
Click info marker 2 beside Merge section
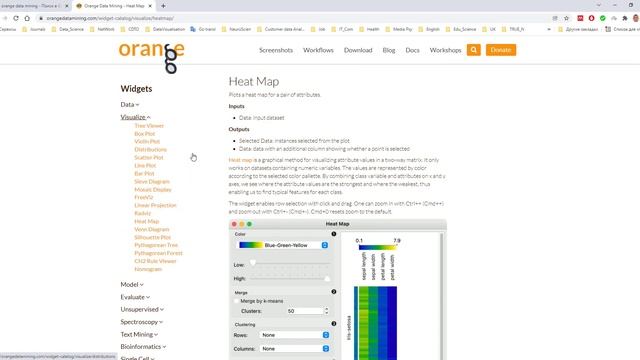coord(334,292)
